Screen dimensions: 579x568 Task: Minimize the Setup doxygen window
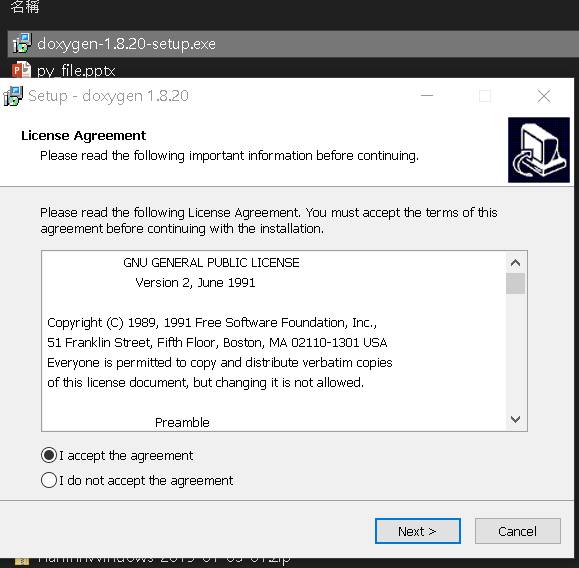coord(427,96)
